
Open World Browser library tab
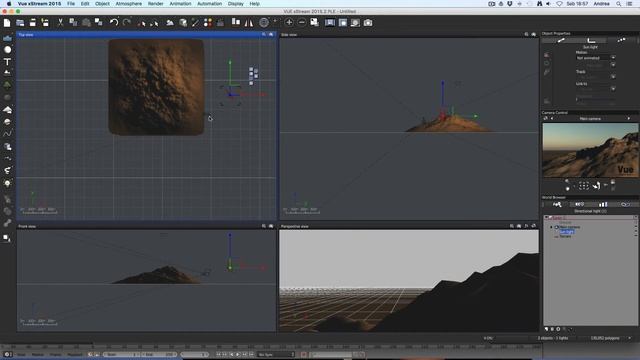pyautogui.click(x=603, y=204)
